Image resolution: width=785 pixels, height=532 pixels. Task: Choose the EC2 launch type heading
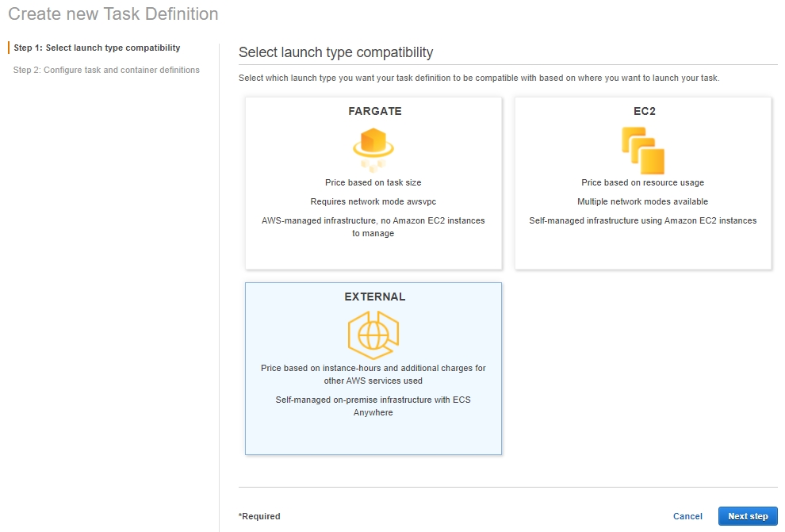[x=645, y=111]
